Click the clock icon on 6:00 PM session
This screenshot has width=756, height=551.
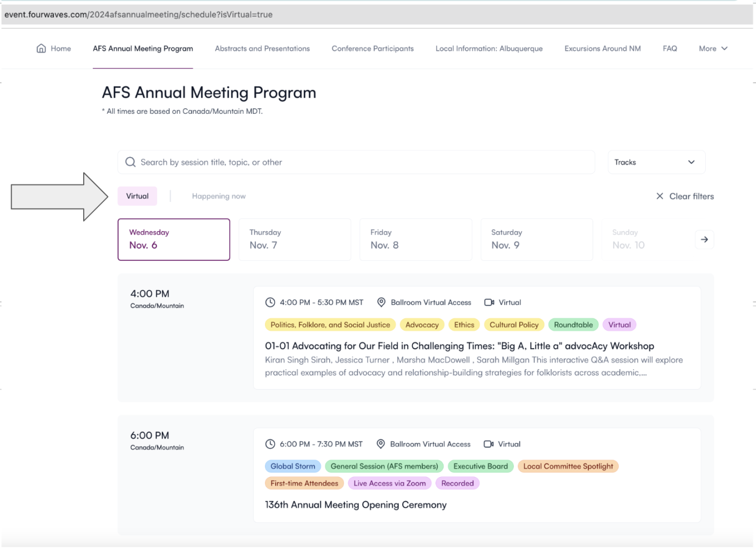270,444
